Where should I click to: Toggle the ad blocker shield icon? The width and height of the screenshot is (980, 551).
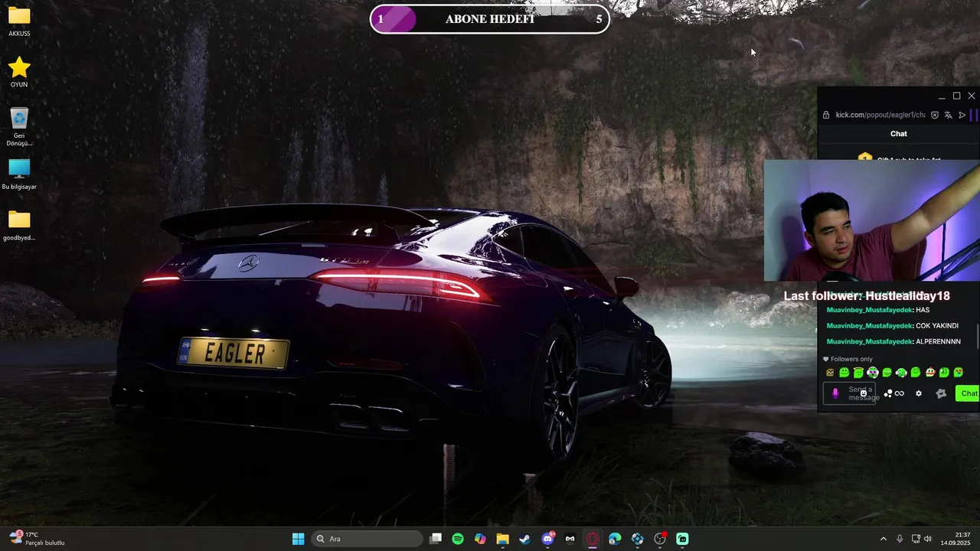pyautogui.click(x=935, y=115)
